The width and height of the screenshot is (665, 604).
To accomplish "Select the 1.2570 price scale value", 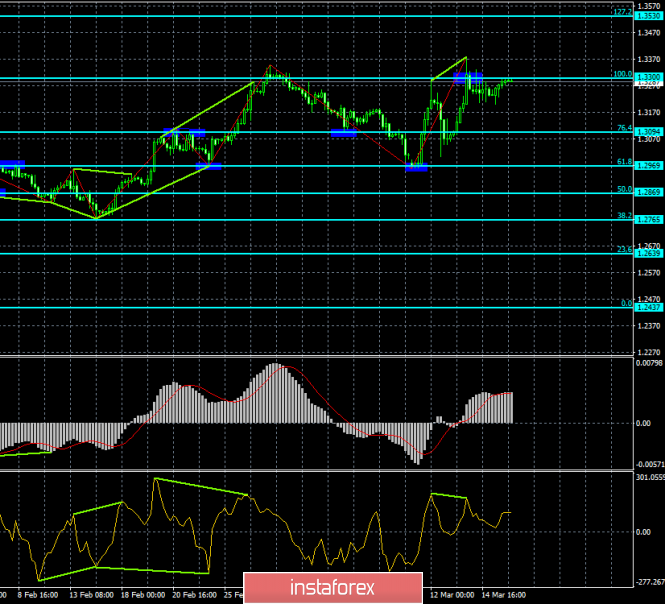I will pos(649,273).
